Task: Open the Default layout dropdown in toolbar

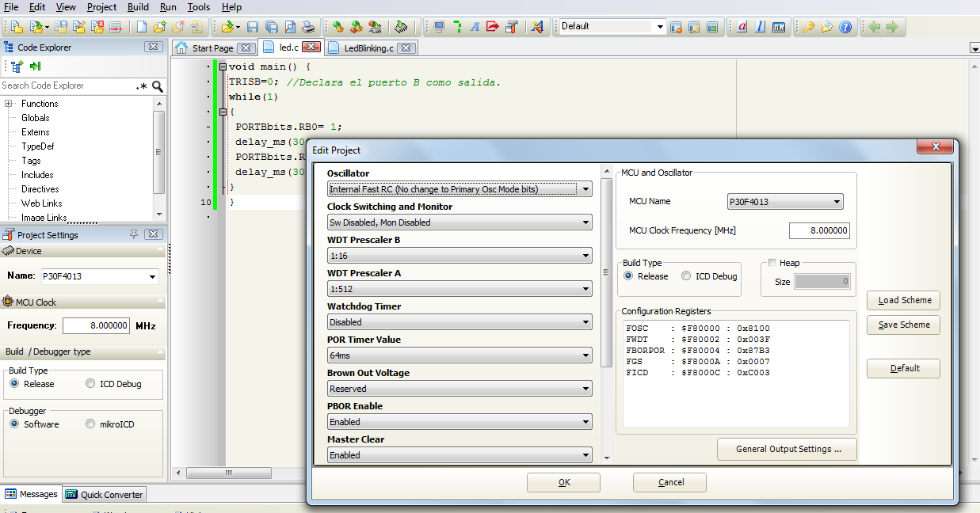Action: pyautogui.click(x=661, y=27)
